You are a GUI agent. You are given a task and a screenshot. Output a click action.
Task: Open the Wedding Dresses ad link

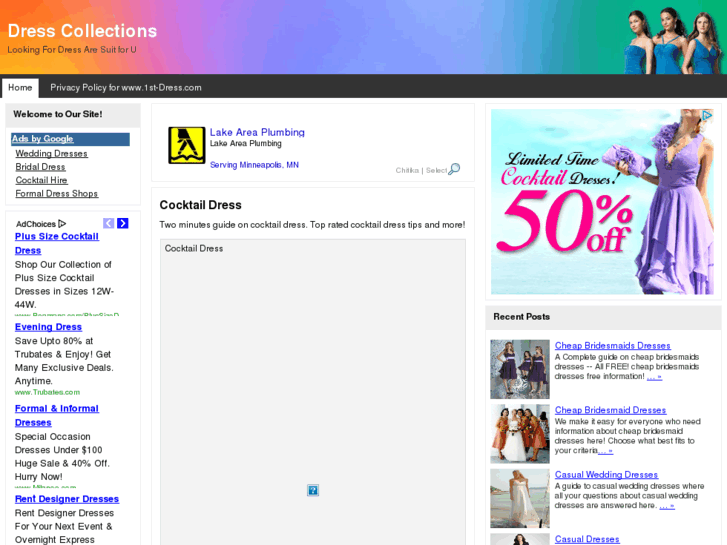click(x=51, y=154)
